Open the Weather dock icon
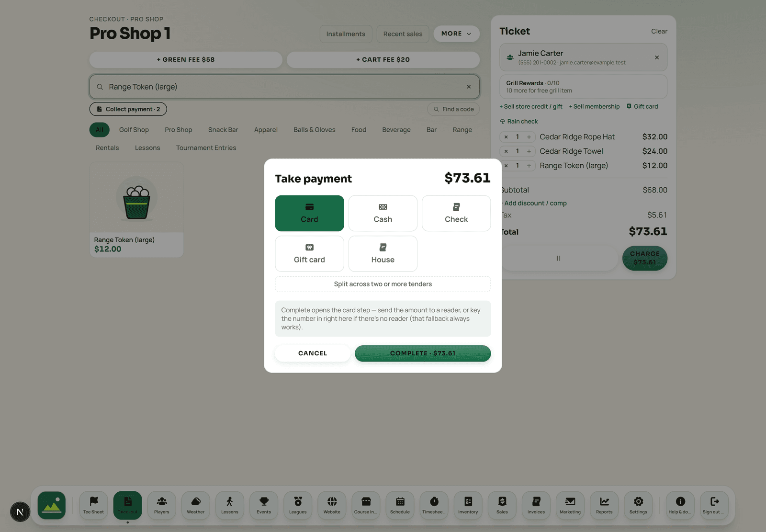This screenshot has height=532, width=766. [x=196, y=505]
